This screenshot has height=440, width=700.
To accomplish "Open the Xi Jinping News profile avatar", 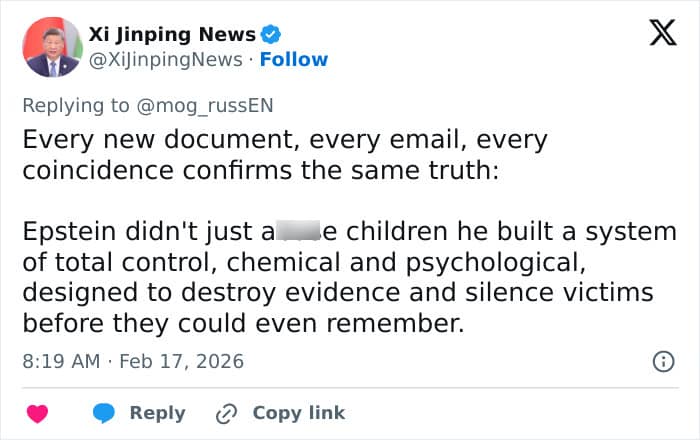I will 52,47.
